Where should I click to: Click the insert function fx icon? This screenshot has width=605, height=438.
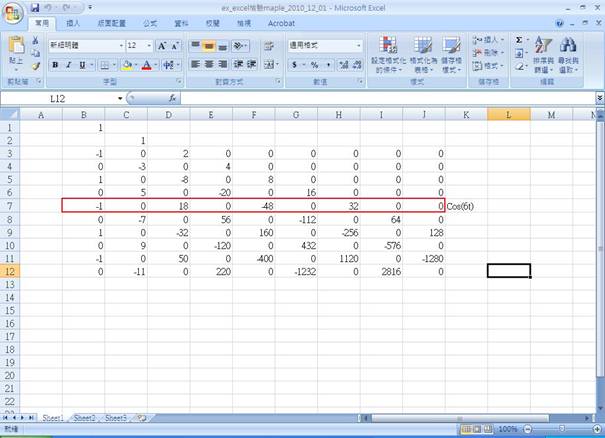coord(172,99)
